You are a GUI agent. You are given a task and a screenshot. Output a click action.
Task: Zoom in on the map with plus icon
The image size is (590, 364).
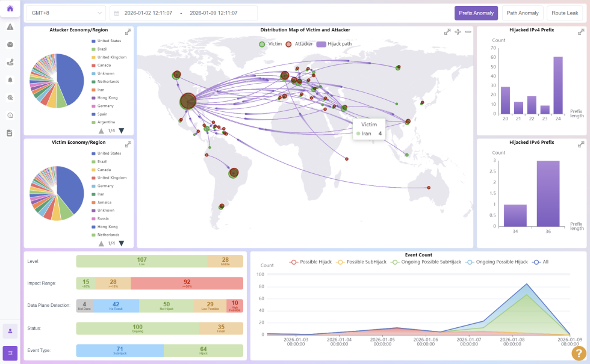click(x=458, y=32)
